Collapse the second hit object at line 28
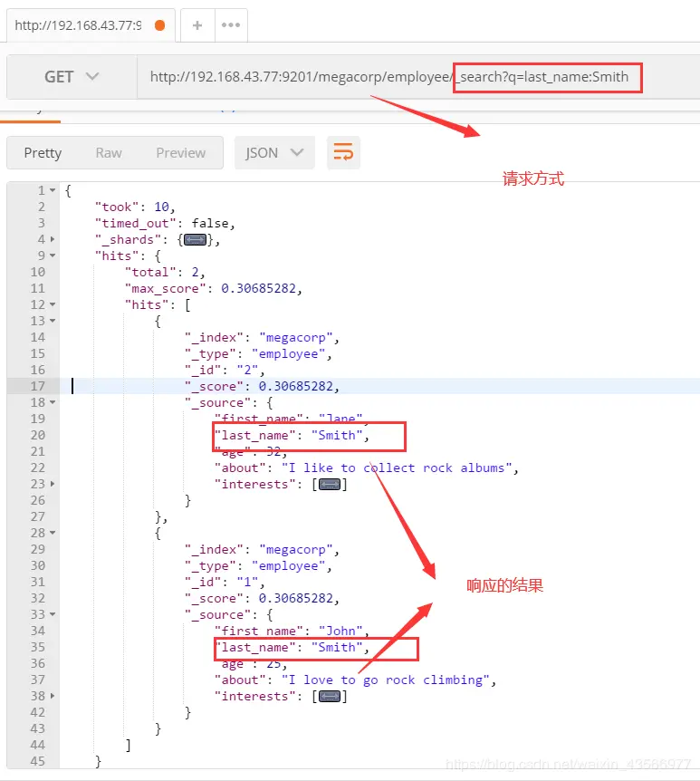Image resolution: width=700 pixels, height=781 pixels. [53, 533]
